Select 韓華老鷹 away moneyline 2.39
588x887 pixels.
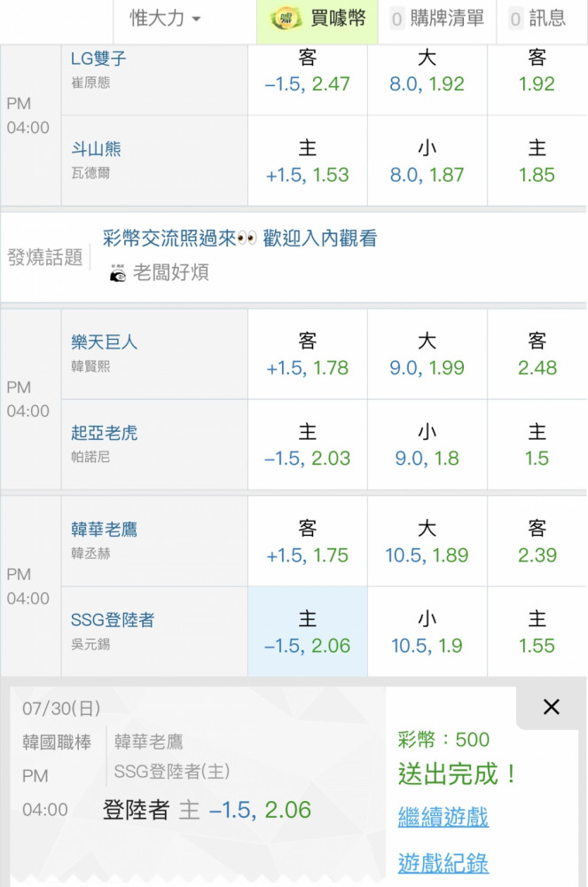pos(537,541)
